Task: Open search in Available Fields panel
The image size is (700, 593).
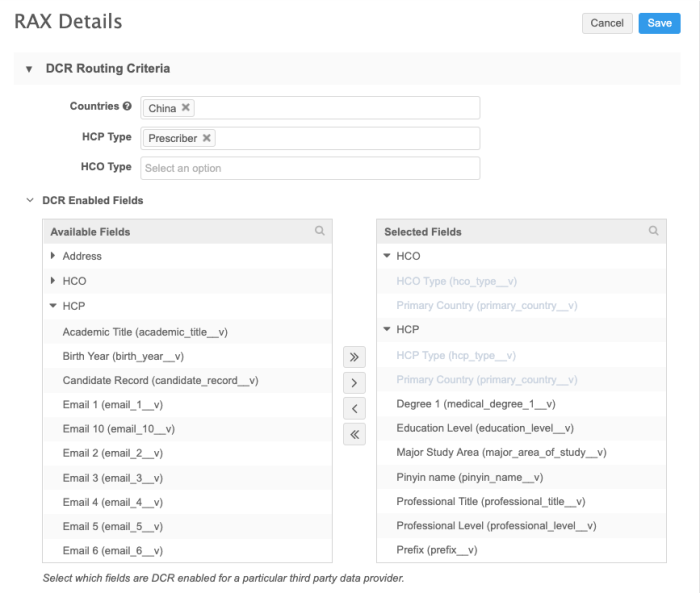Action: (x=320, y=231)
